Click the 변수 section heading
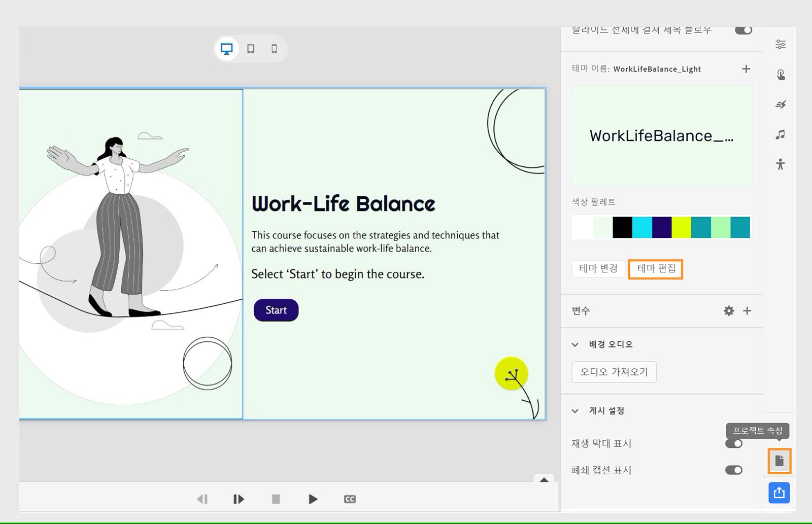Image resolution: width=812 pixels, height=524 pixels. point(581,311)
